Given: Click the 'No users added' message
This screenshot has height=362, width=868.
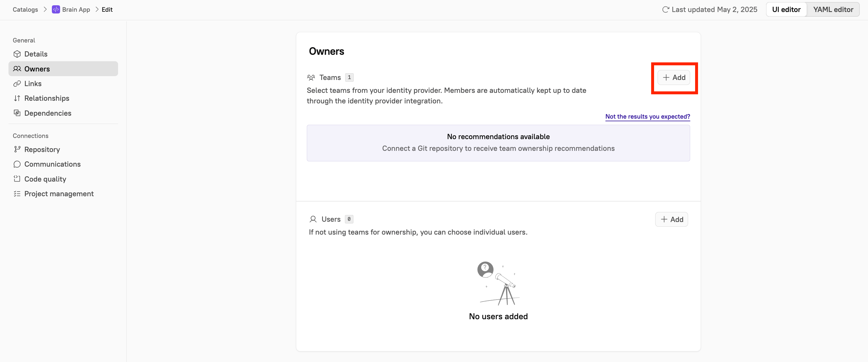Looking at the screenshot, I should pyautogui.click(x=498, y=317).
